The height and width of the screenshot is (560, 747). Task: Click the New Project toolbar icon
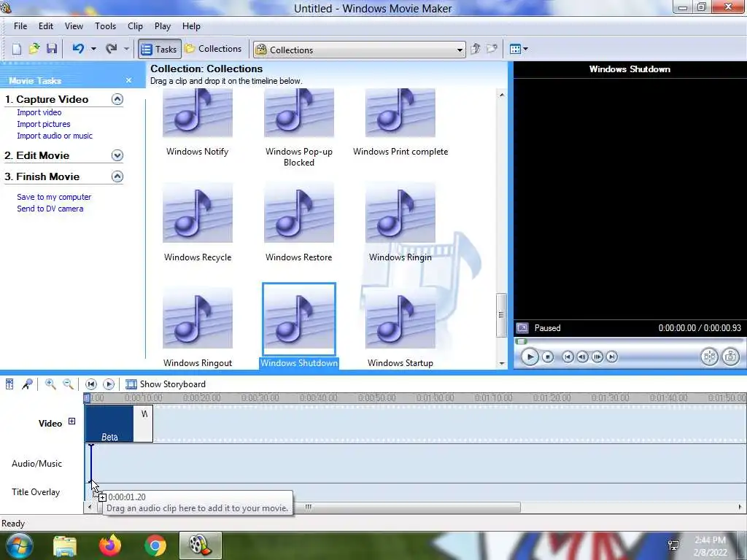coord(17,49)
